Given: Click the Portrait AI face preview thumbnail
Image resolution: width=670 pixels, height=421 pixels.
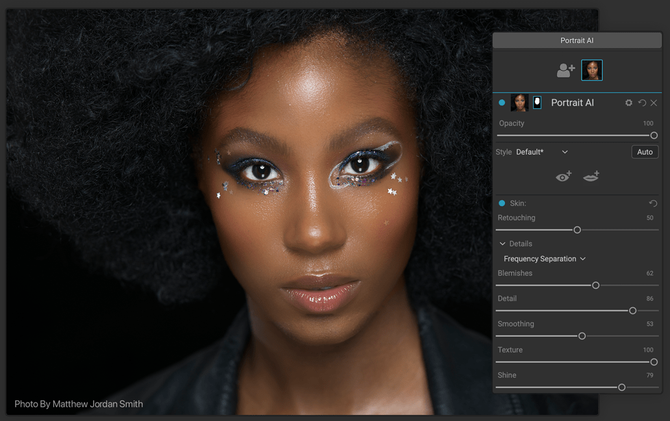Looking at the screenshot, I should (x=520, y=103).
